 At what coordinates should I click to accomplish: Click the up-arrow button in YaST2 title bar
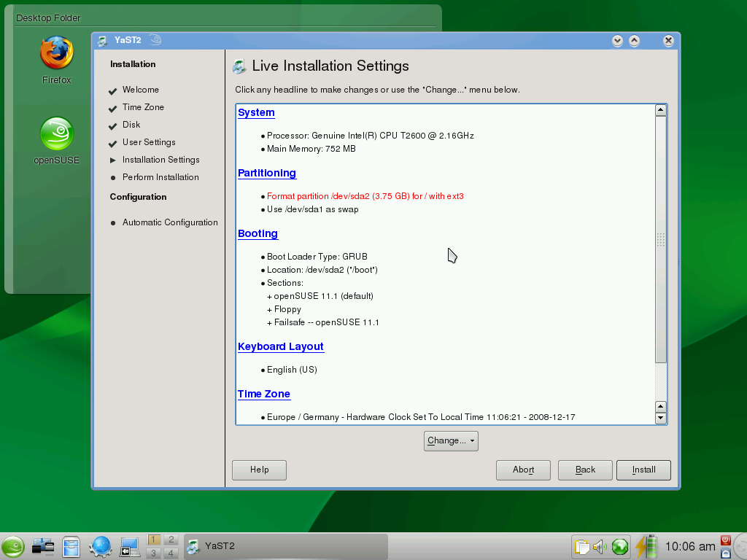pyautogui.click(x=634, y=41)
